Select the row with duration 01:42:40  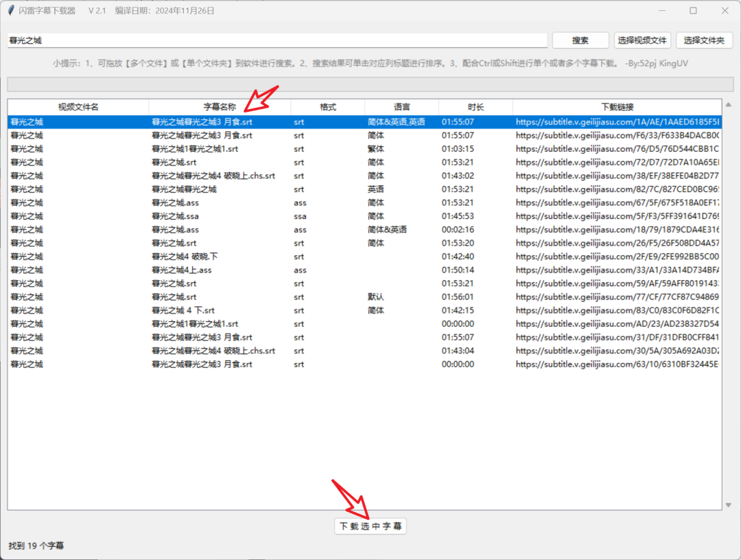pyautogui.click(x=364, y=257)
